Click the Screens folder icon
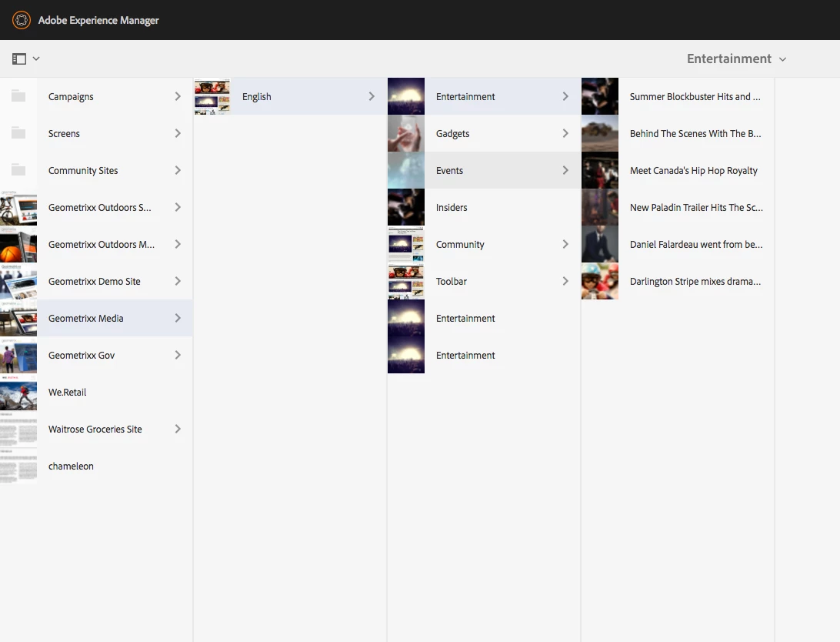This screenshot has height=642, width=840. [18, 133]
